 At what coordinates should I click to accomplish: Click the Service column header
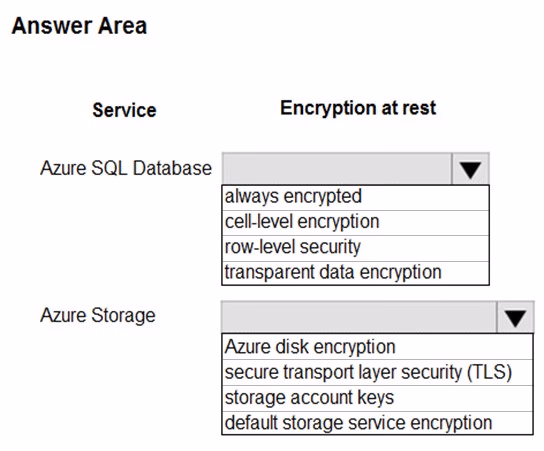coord(125,110)
